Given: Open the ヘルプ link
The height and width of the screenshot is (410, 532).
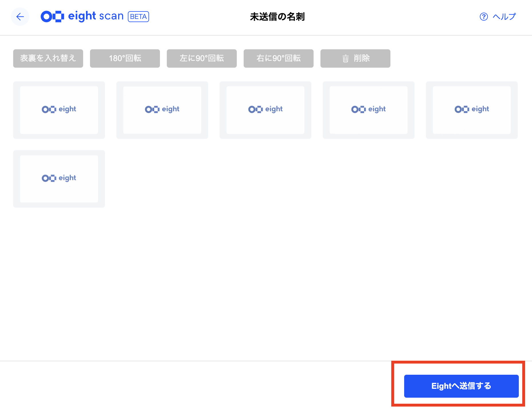Looking at the screenshot, I should (x=503, y=17).
